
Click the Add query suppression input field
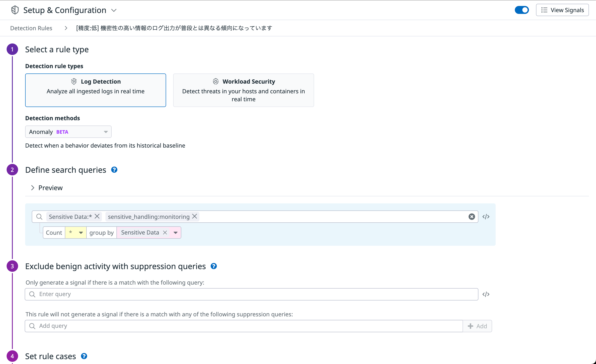click(243, 326)
